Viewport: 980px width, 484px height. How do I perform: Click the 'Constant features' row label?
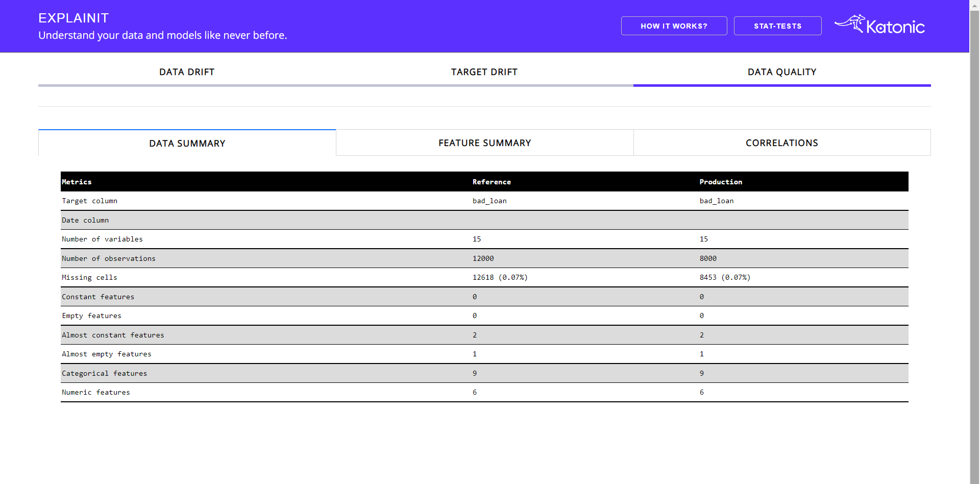[98, 297]
